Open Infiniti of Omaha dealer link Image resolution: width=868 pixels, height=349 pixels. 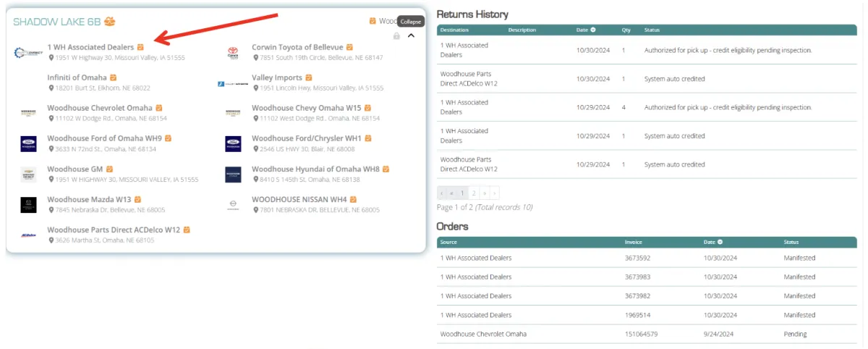pos(77,77)
